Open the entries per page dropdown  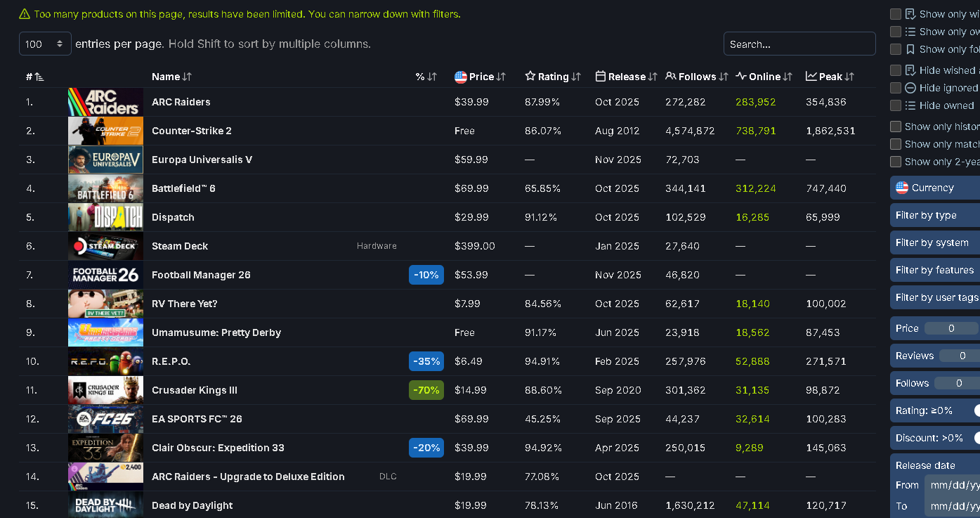pyautogui.click(x=45, y=44)
